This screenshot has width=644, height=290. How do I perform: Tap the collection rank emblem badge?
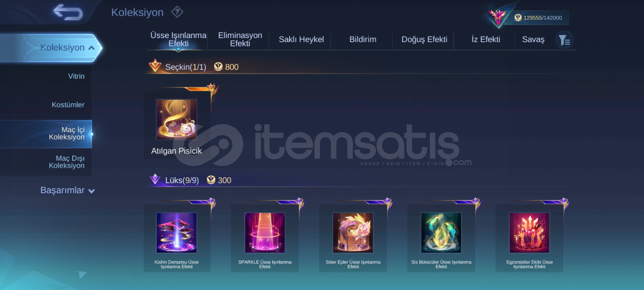point(498,17)
